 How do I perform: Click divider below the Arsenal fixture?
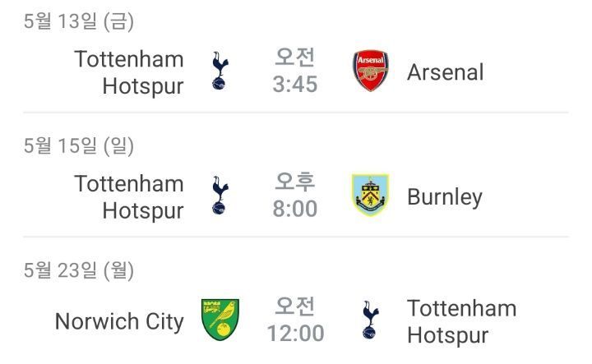pos(296,113)
